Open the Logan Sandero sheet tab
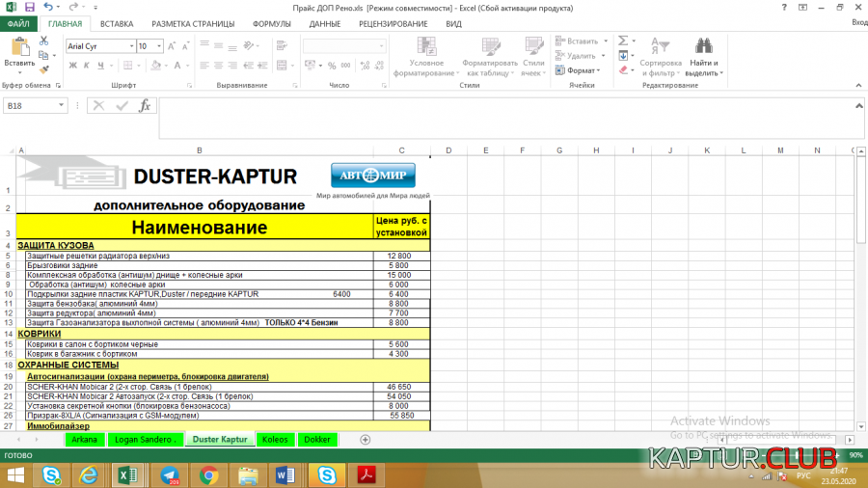This screenshot has height=488, width=868. pyautogui.click(x=143, y=439)
